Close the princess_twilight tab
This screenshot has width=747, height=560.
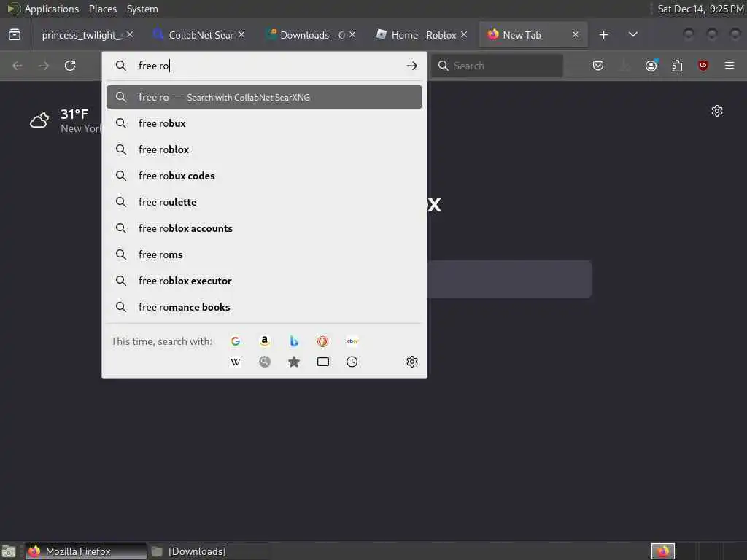click(130, 35)
